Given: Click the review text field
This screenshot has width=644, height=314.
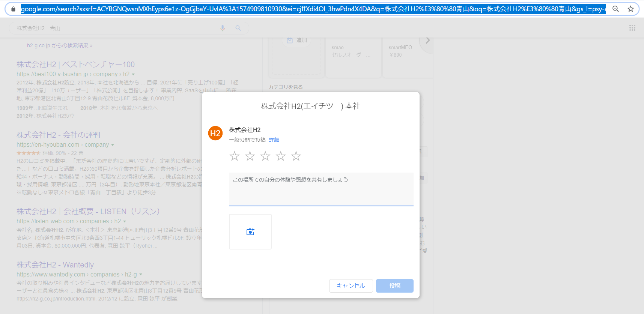Looking at the screenshot, I should 321,189.
